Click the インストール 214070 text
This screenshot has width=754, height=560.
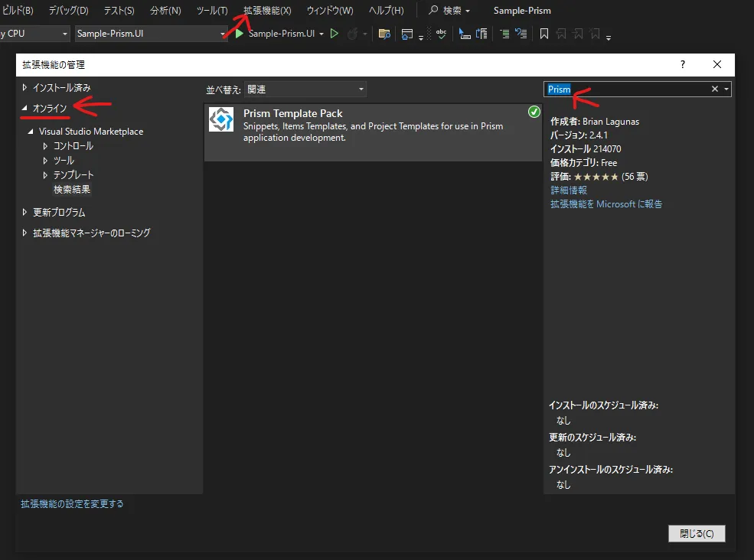tap(586, 149)
